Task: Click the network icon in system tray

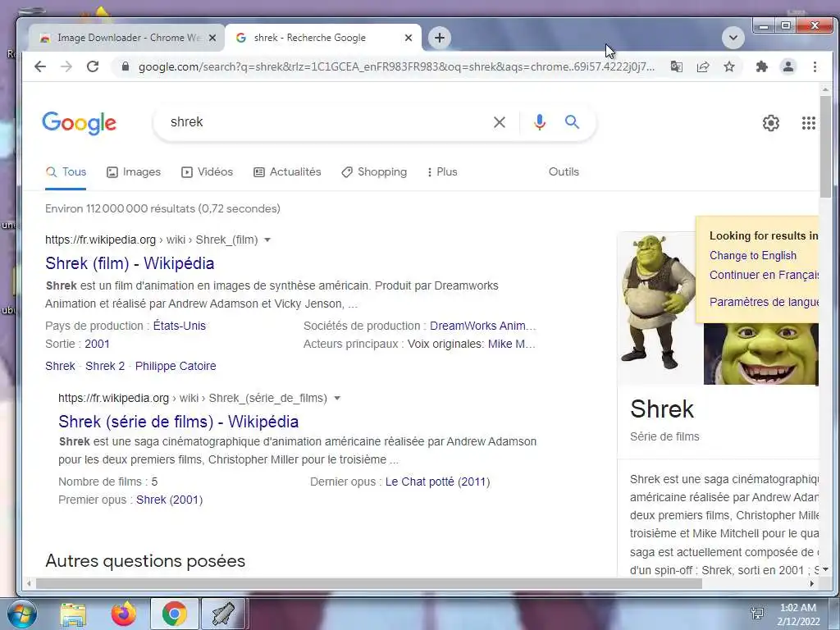Action: tap(757, 614)
